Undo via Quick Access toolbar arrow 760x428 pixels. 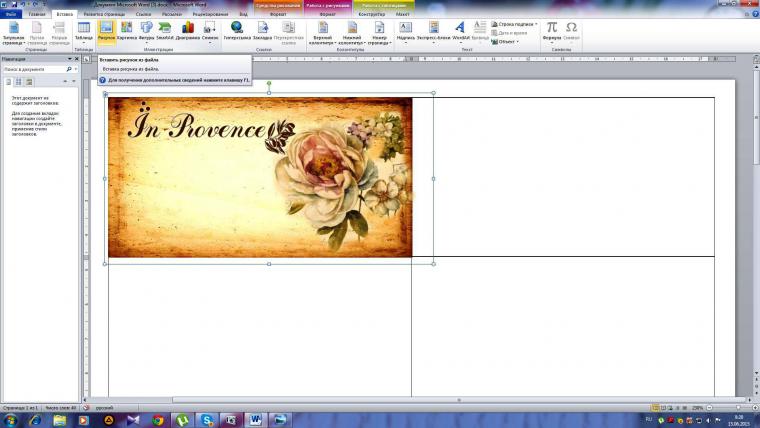(x=23, y=4)
